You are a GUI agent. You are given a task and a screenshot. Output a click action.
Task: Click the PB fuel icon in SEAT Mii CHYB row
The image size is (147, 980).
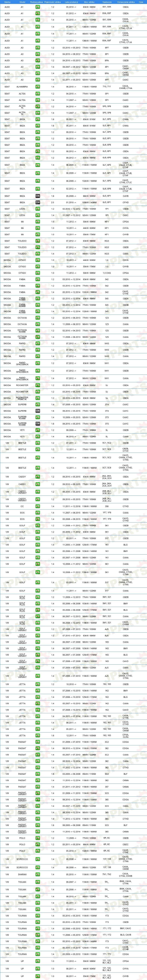38,234
